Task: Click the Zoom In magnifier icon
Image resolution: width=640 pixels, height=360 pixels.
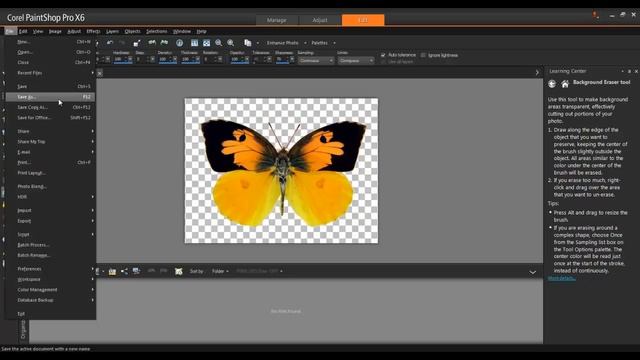Action: (231, 42)
